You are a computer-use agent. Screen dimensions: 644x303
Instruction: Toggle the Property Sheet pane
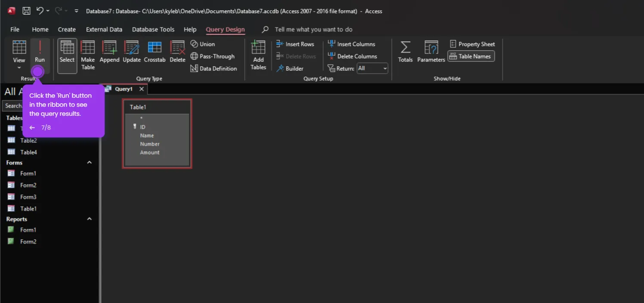tap(472, 44)
